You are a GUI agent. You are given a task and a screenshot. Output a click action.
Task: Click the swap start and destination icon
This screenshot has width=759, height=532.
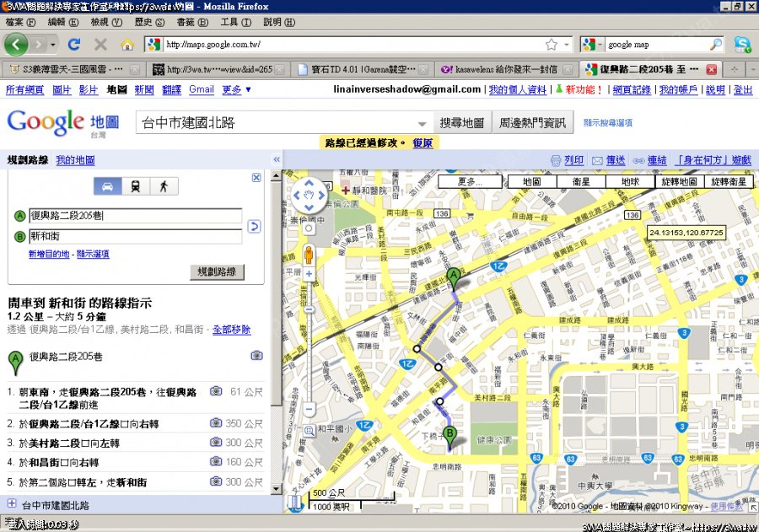[254, 226]
